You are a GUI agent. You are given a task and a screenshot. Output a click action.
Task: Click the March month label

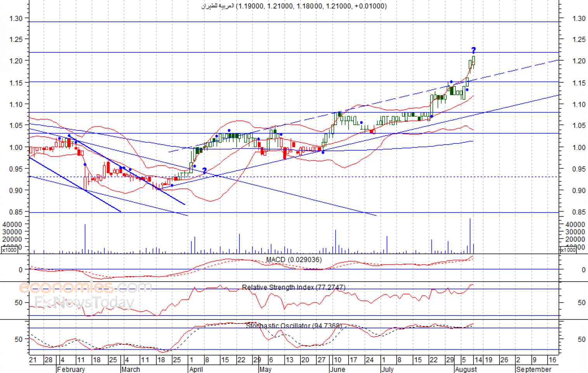(130, 369)
